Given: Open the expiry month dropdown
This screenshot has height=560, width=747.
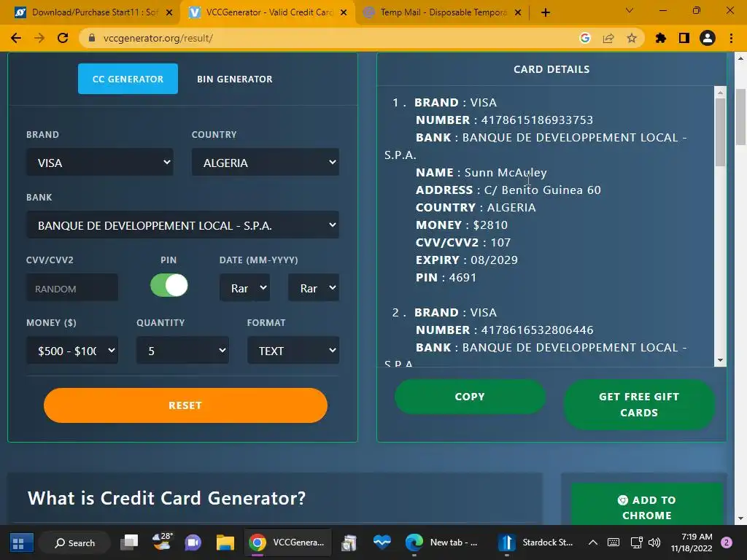Looking at the screenshot, I should [245, 287].
